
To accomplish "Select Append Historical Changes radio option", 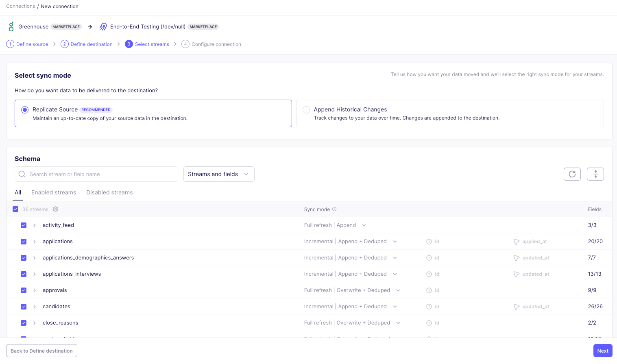I will coord(306,110).
